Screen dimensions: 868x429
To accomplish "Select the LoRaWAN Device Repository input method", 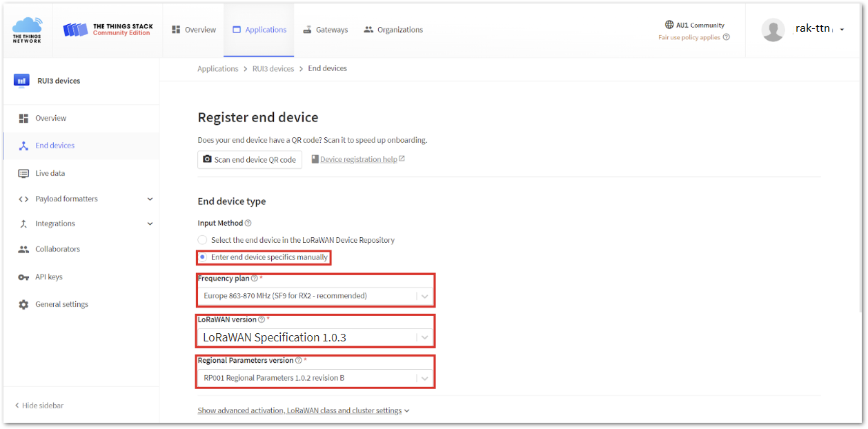I will [203, 240].
